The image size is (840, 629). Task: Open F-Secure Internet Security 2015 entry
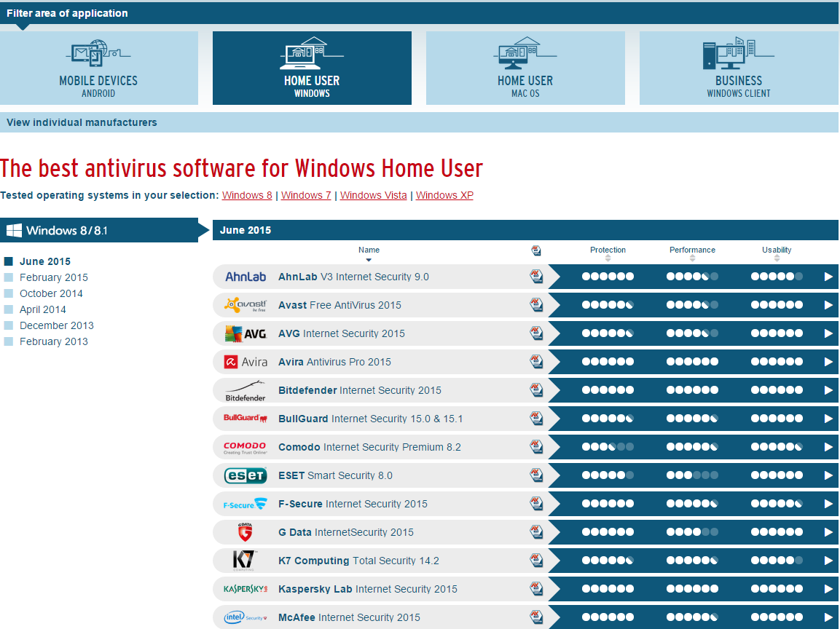[x=353, y=504]
